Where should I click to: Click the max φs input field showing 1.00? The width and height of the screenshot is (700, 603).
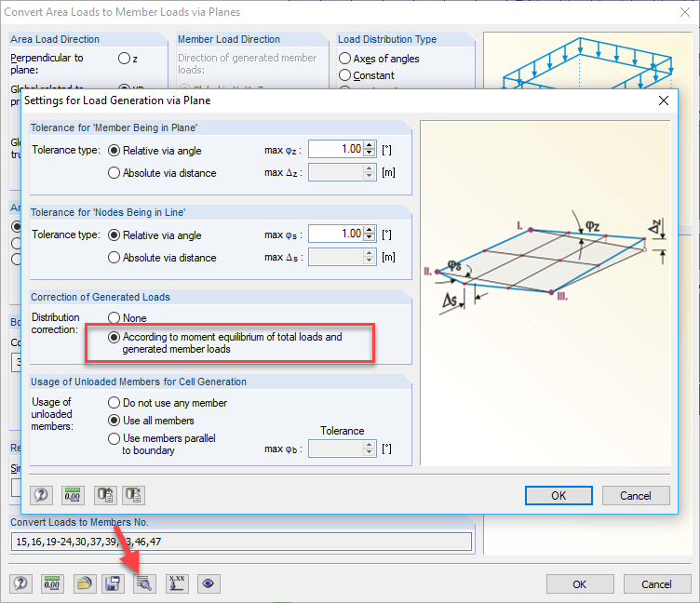pyautogui.click(x=336, y=234)
